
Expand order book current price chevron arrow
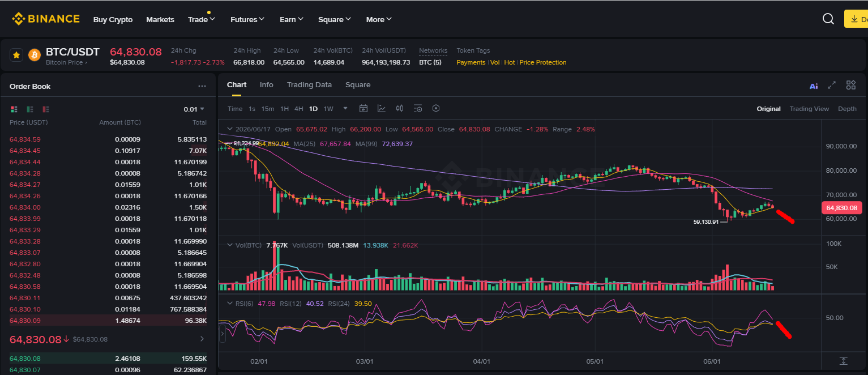pyautogui.click(x=203, y=339)
